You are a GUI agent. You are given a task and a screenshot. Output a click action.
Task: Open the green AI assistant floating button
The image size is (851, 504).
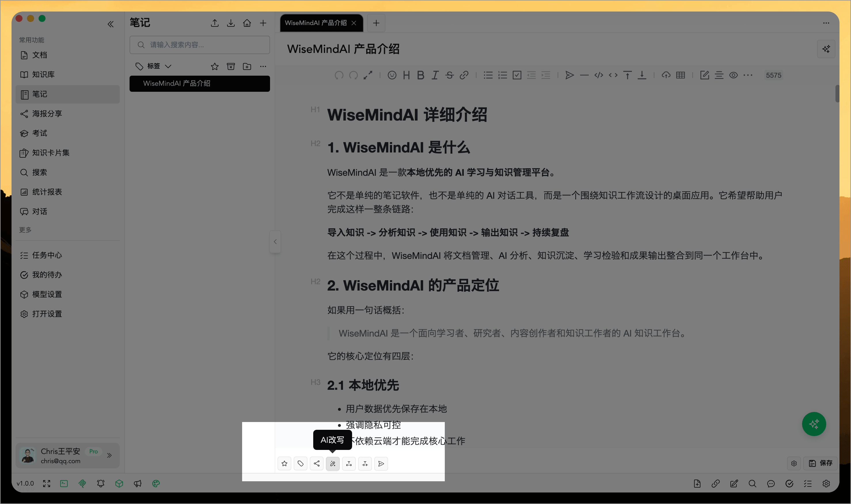point(814,424)
